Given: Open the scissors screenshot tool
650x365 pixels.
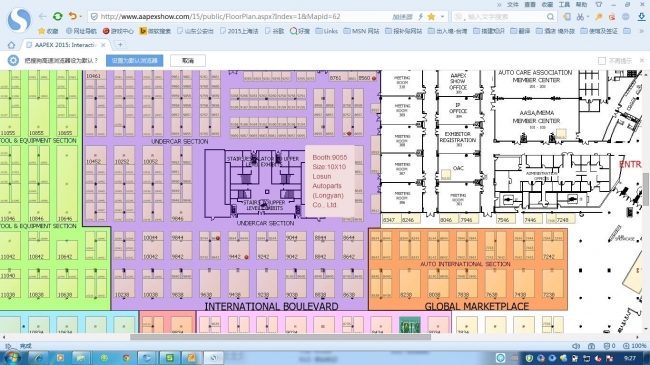Looking at the screenshot, I should [580, 17].
